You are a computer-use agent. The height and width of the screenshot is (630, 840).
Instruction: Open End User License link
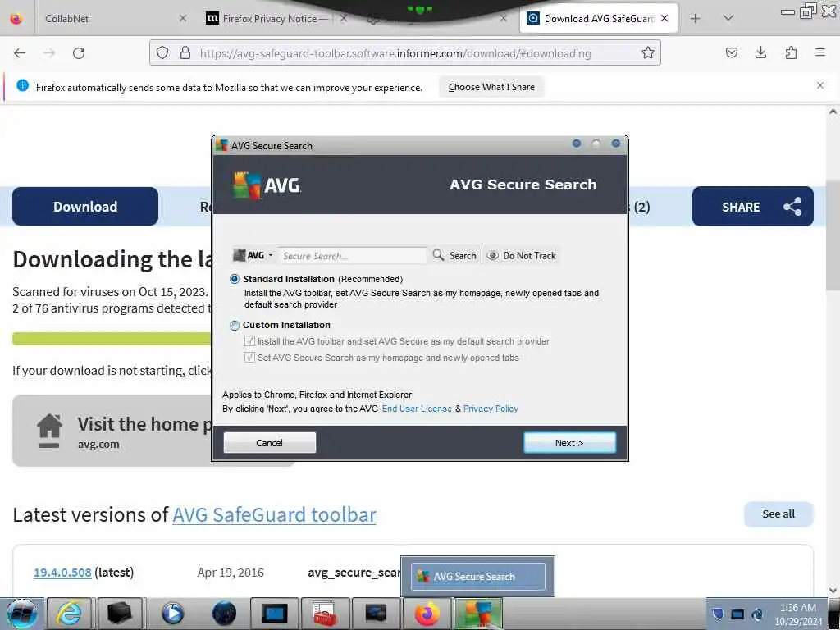pos(417,409)
